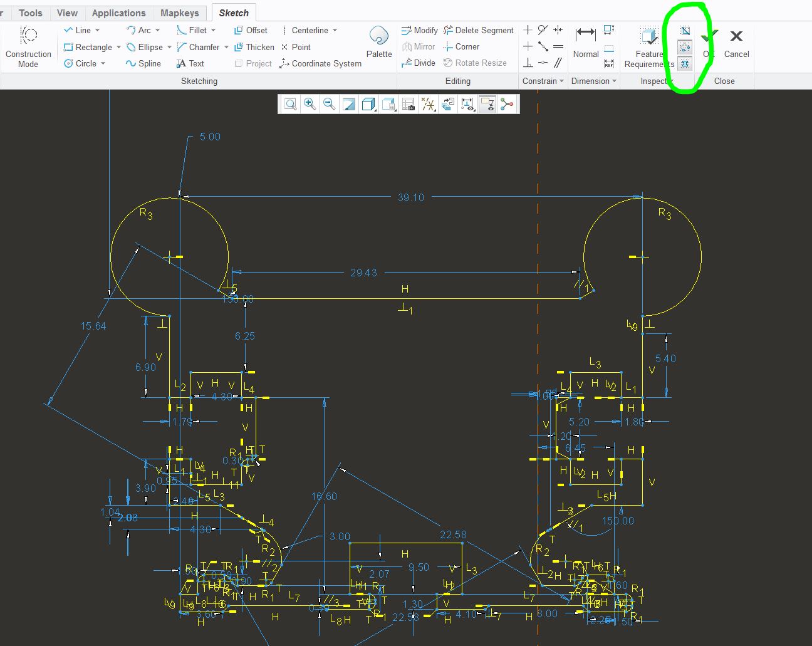
Task: Select the Corner trim tool
Action: 461,46
